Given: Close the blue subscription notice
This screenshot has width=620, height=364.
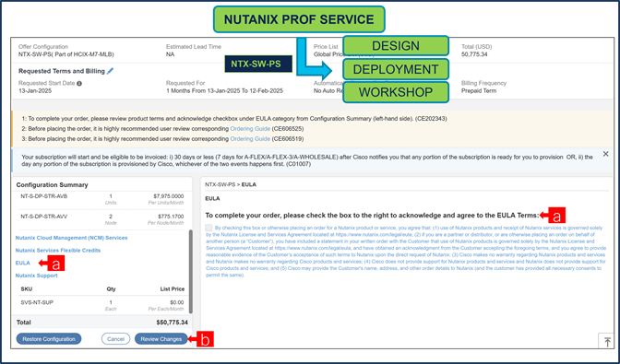Looking at the screenshot, I should (x=605, y=154).
